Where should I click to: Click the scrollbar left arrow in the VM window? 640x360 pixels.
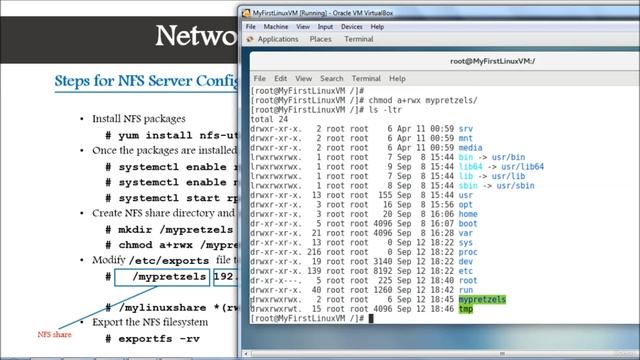246,353
